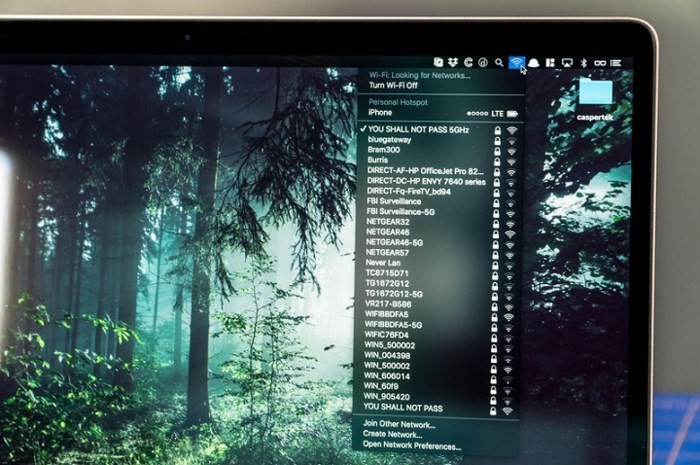700x465 pixels.
Task: Select the WIN_905420 network
Action: click(x=387, y=397)
